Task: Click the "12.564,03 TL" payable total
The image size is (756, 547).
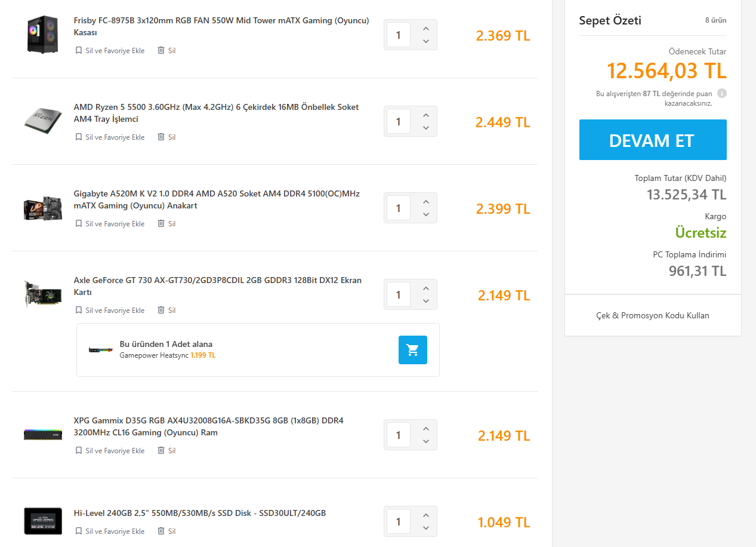Action: coord(666,71)
